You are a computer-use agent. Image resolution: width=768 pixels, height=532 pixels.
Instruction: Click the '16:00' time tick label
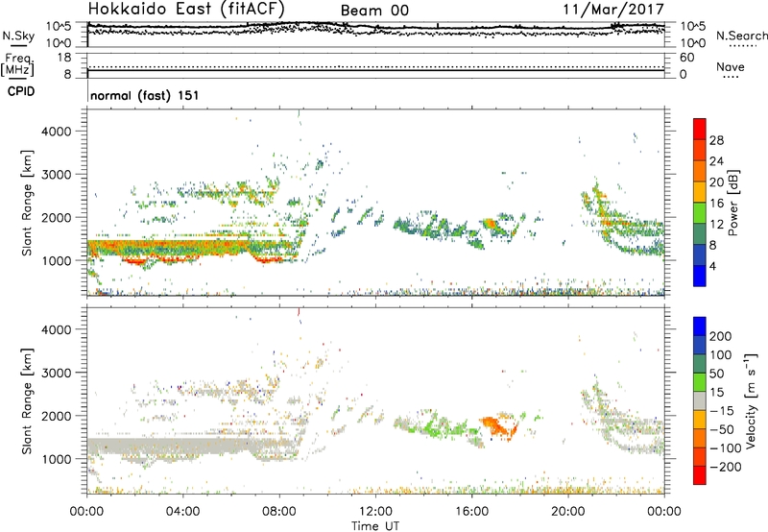click(471, 512)
